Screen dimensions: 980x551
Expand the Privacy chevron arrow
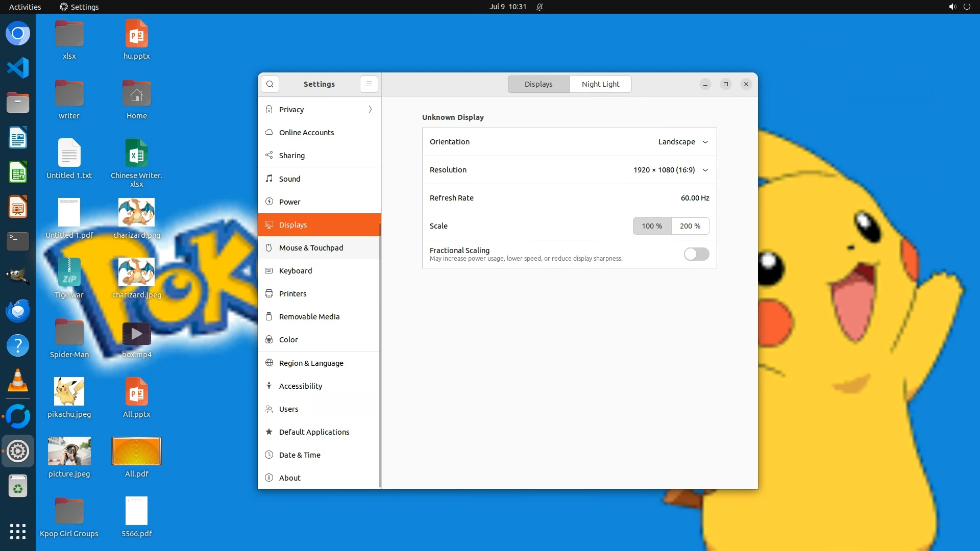pyautogui.click(x=370, y=109)
